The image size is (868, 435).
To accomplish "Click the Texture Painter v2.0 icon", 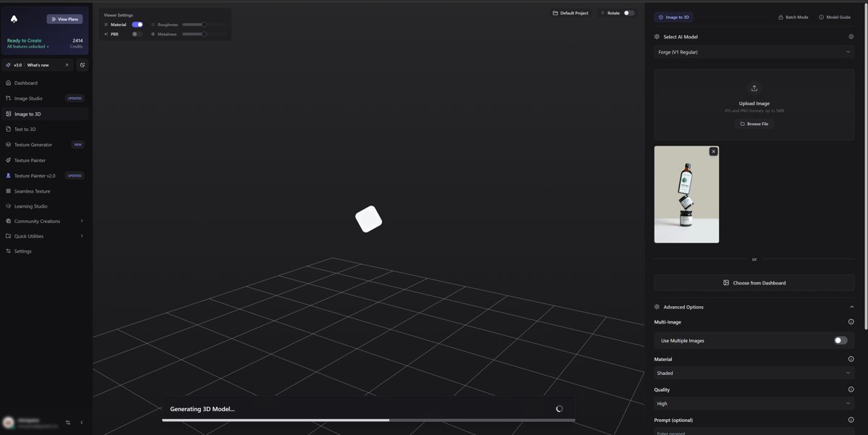I will tap(8, 176).
